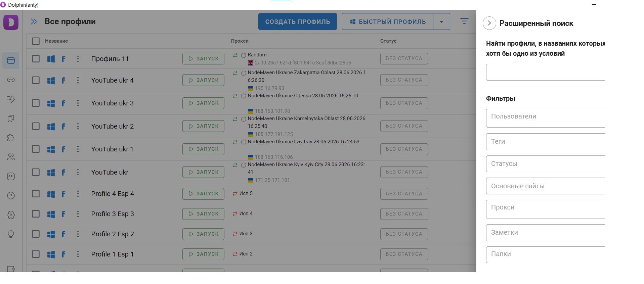
Task: Click Windows icon on YouTube ukr 1 row
Action: pos(51,149)
